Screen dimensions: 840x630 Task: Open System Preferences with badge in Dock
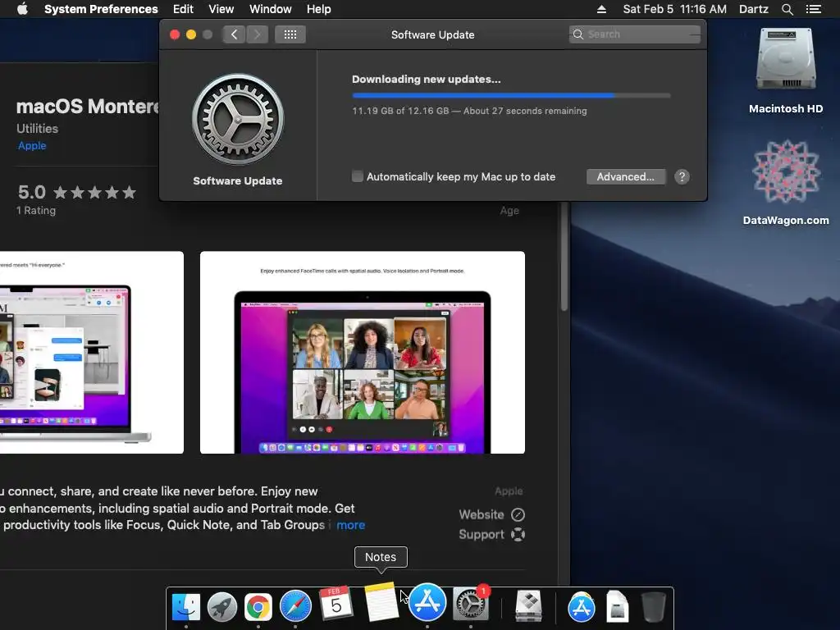tap(471, 604)
